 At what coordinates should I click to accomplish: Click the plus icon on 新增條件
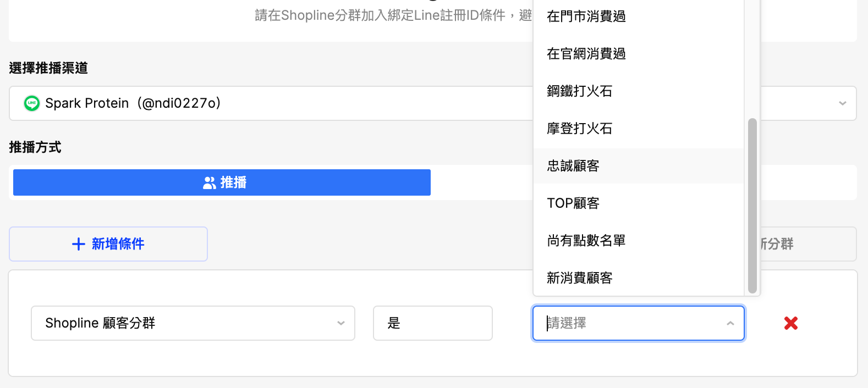(79, 244)
